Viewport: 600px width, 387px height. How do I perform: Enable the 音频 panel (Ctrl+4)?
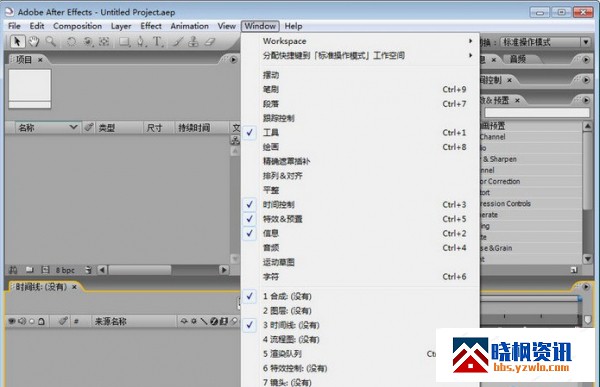point(361,248)
